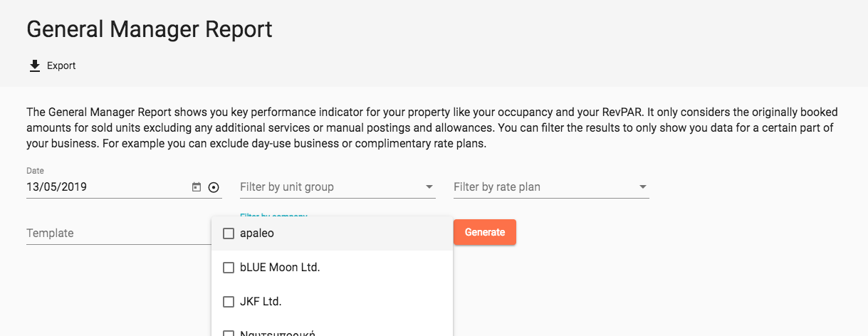Click the date value 13/05/2019

[57, 187]
